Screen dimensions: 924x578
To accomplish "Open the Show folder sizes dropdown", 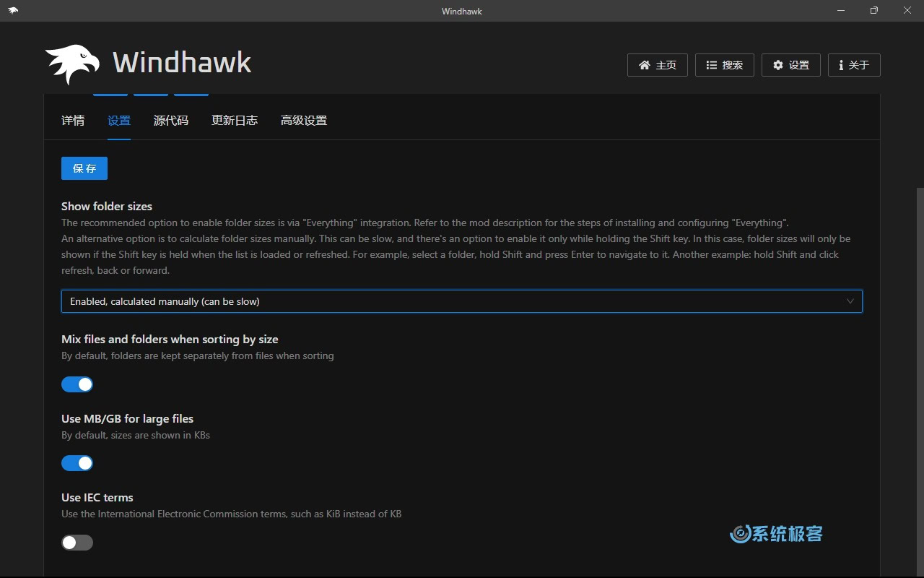I will (462, 301).
